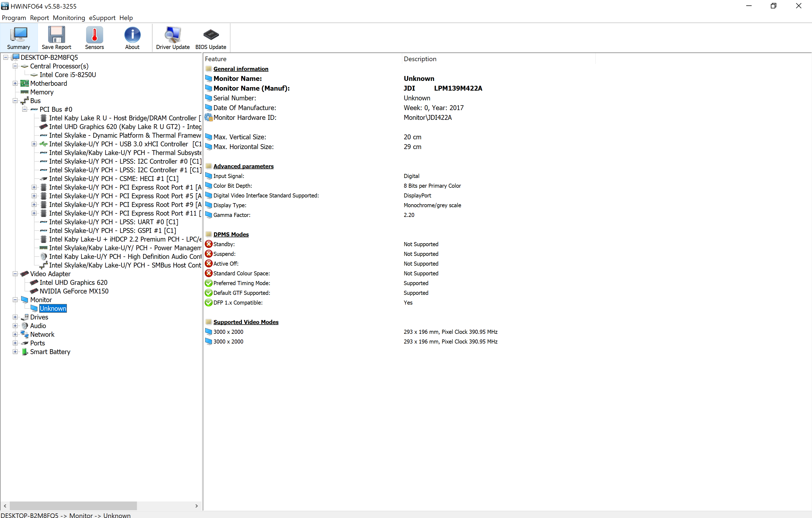
Task: Expand the USB 3.0 xHCI Controller node
Action: (x=34, y=144)
